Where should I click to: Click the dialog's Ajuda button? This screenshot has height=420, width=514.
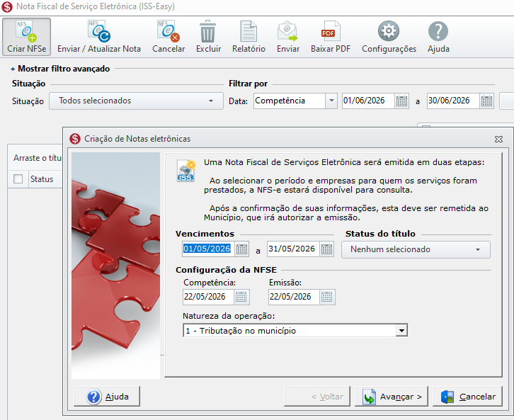point(107,397)
